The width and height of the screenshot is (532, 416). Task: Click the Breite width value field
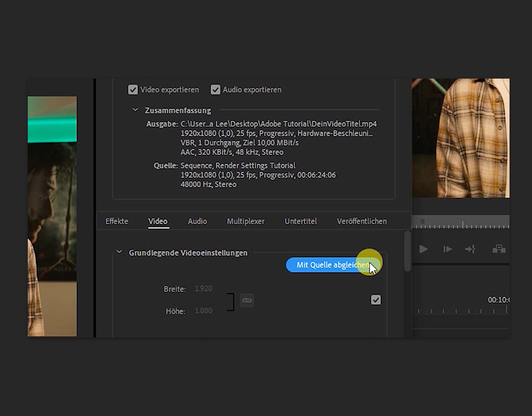tap(203, 289)
